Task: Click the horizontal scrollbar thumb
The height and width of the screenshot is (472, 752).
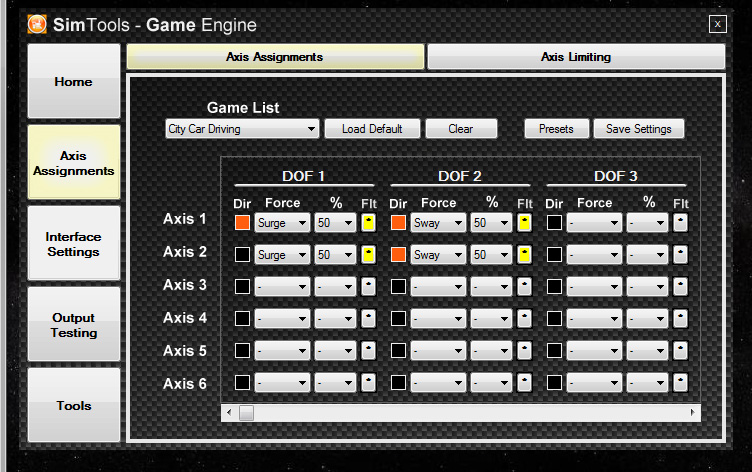Action: (x=247, y=413)
